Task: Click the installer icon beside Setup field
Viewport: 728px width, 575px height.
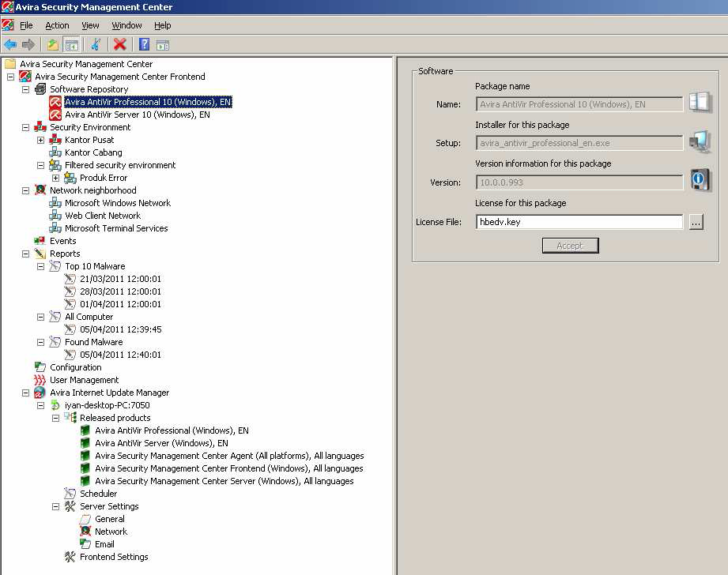Action: [700, 141]
